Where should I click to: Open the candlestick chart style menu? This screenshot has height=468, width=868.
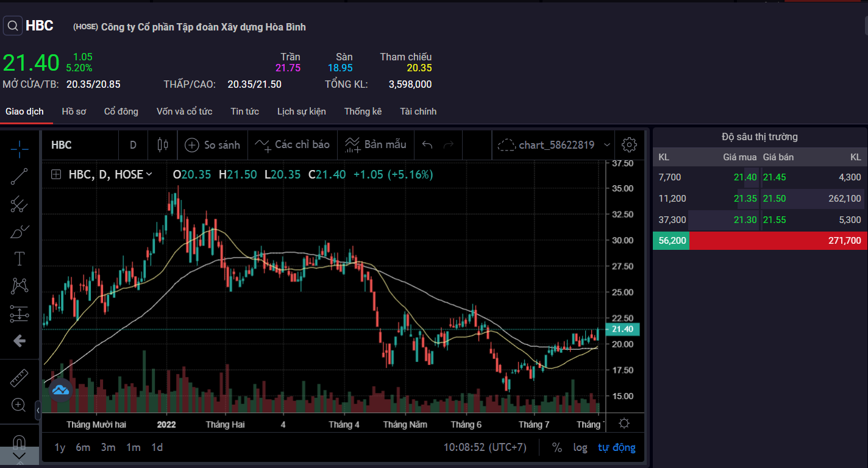click(x=162, y=145)
